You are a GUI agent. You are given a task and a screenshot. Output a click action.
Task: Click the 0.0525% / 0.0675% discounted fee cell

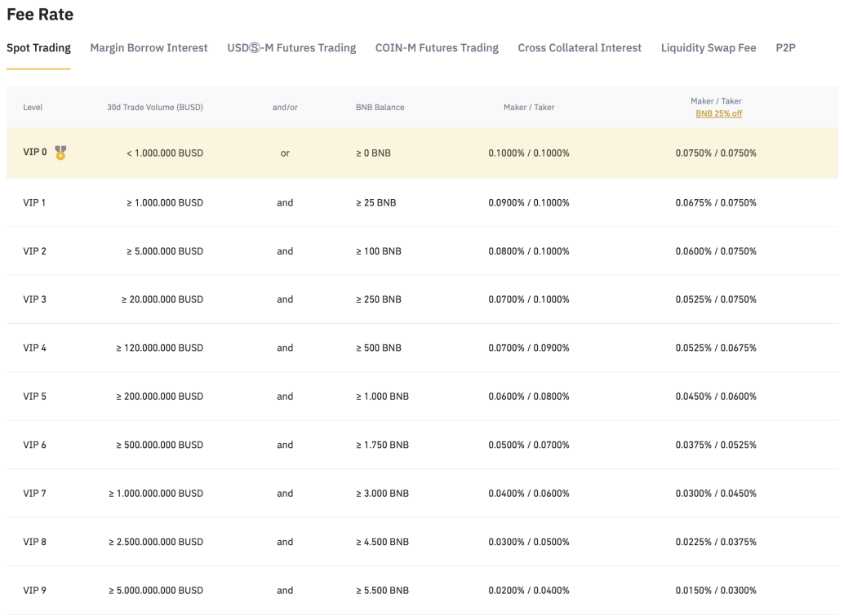[x=716, y=348]
